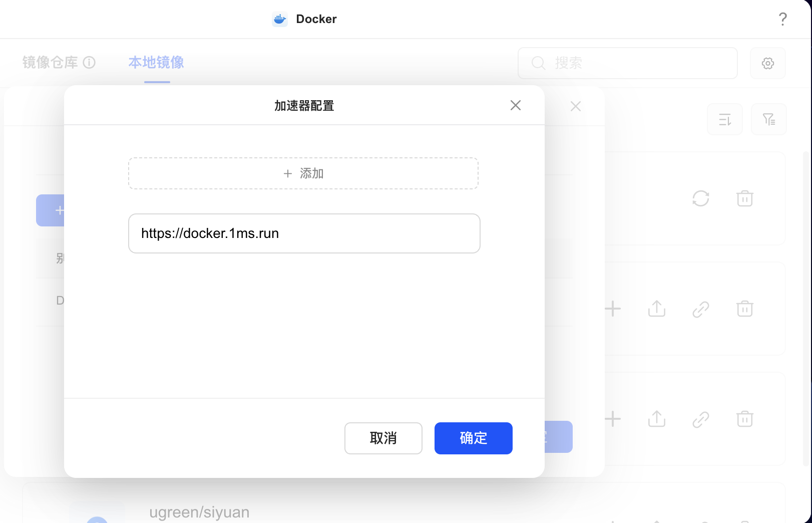Select the 本地镜像 tab
This screenshot has width=812, height=523.
click(x=156, y=63)
